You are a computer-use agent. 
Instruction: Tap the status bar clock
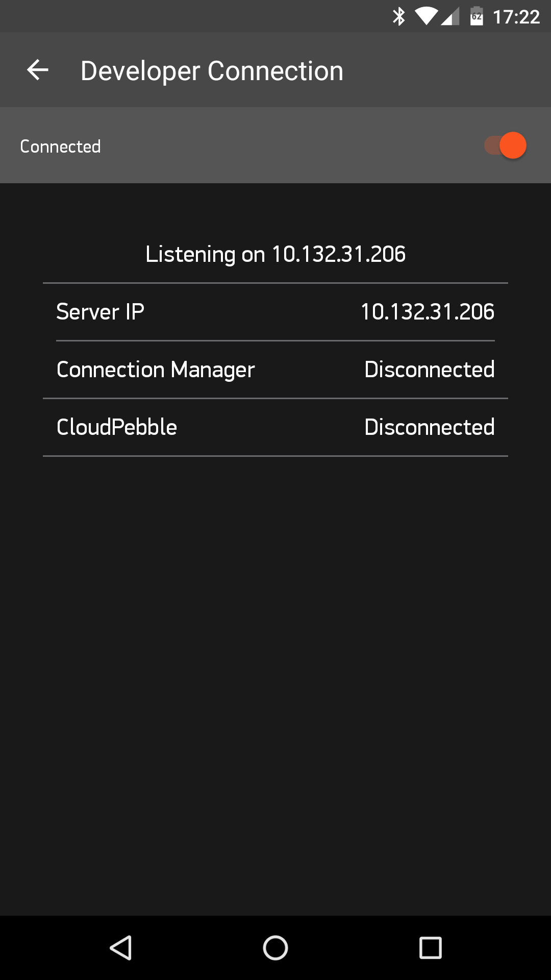(516, 17)
